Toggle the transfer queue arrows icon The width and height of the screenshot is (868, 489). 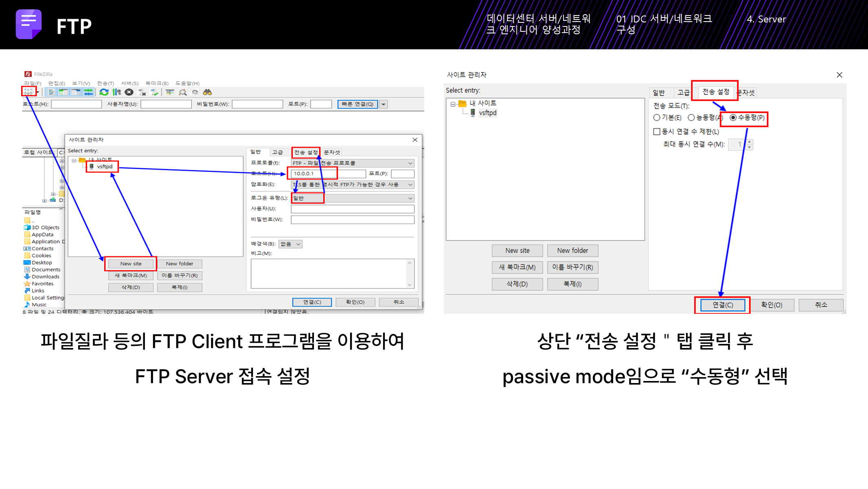click(x=88, y=92)
